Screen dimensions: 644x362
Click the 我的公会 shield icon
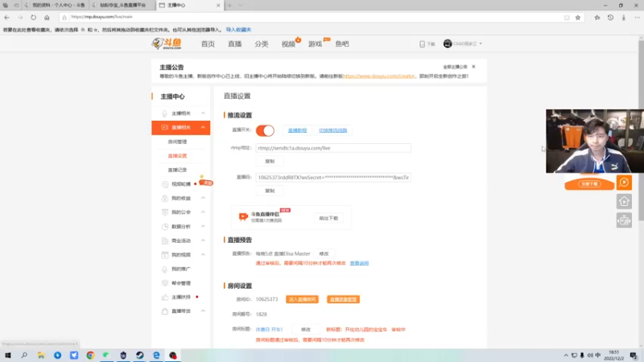click(x=165, y=212)
